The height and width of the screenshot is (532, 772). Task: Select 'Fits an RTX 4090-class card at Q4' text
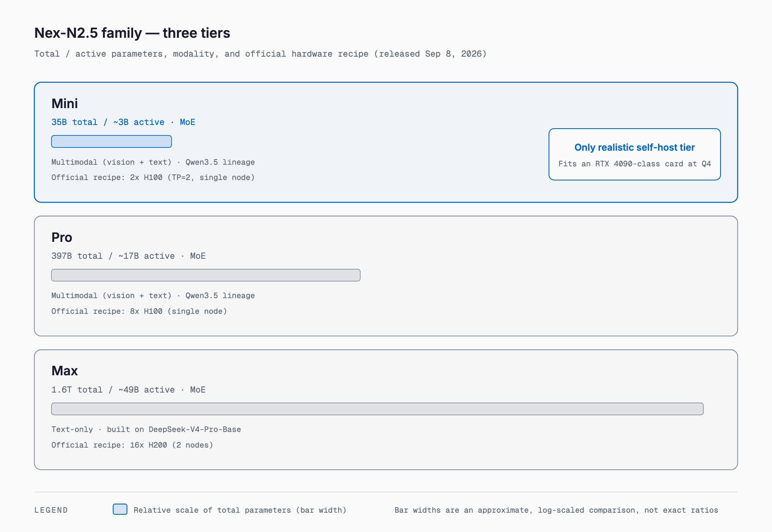[x=634, y=164]
